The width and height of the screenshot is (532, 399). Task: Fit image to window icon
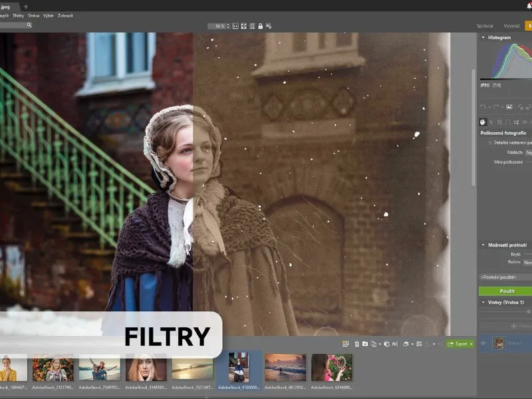243,26
